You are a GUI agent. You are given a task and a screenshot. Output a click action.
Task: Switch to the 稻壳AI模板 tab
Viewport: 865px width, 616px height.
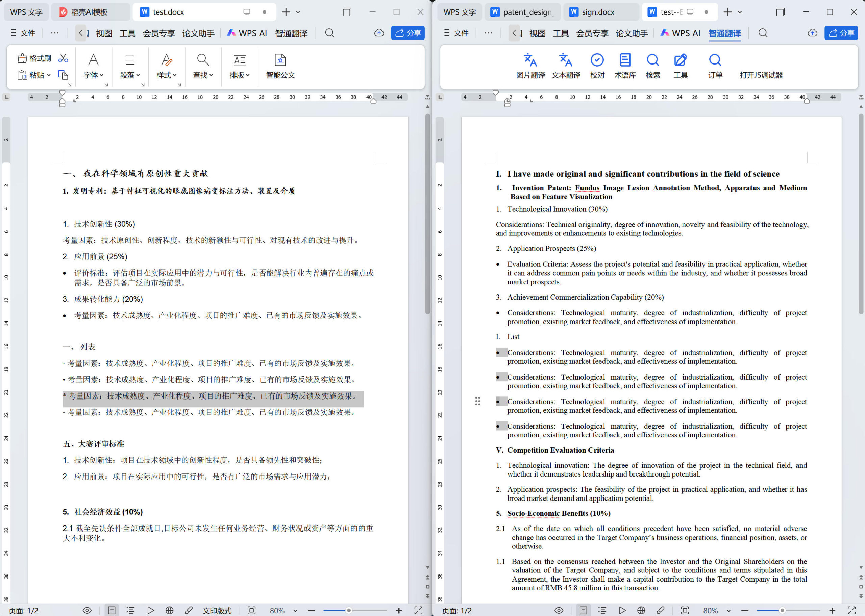click(x=90, y=12)
